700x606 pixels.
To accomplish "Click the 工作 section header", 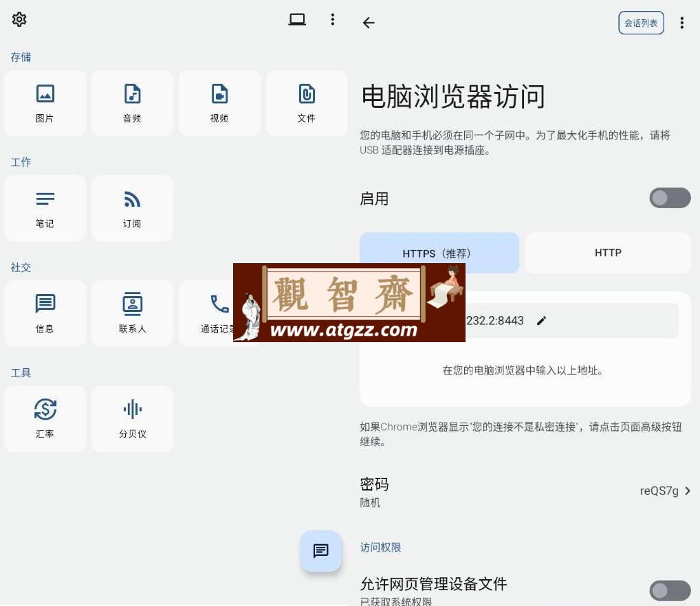I will click(21, 162).
